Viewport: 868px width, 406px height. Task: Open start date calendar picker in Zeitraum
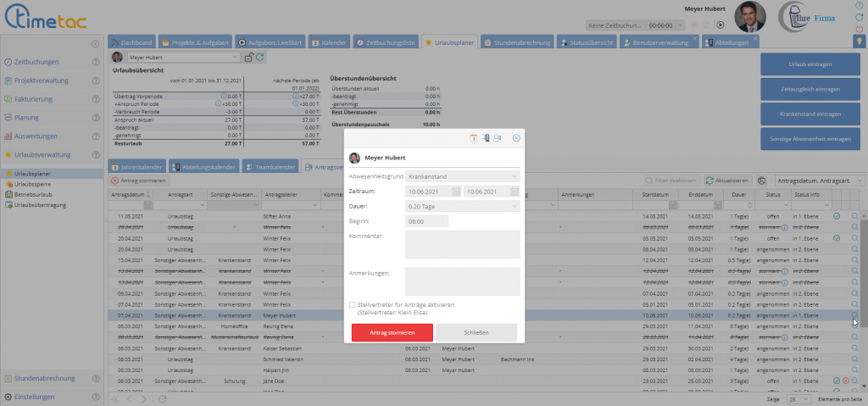coord(456,192)
